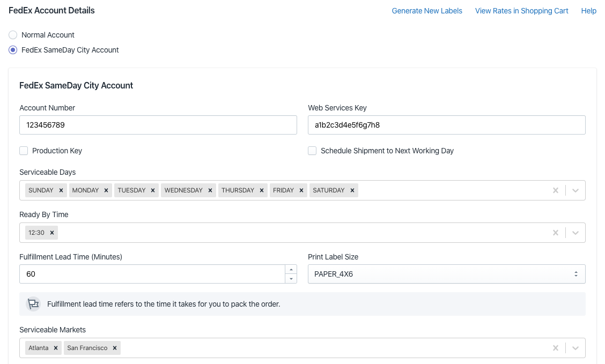Viewport: 605px width, 364px height.
Task: Open the Help link
Action: pyautogui.click(x=589, y=11)
